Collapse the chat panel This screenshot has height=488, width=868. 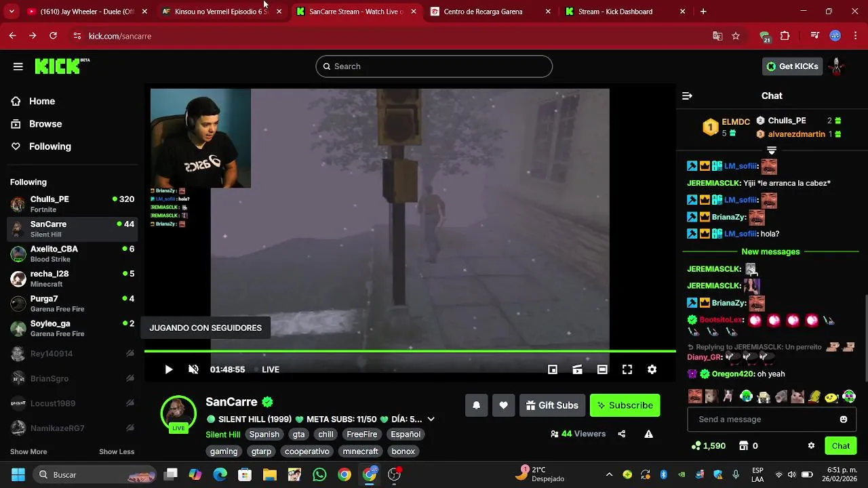687,96
